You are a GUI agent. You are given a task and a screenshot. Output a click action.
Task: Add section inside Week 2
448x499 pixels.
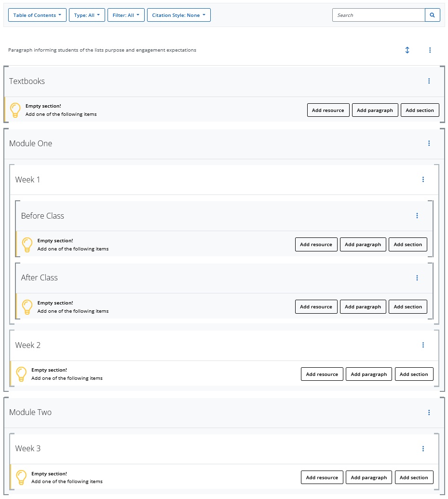(x=414, y=374)
